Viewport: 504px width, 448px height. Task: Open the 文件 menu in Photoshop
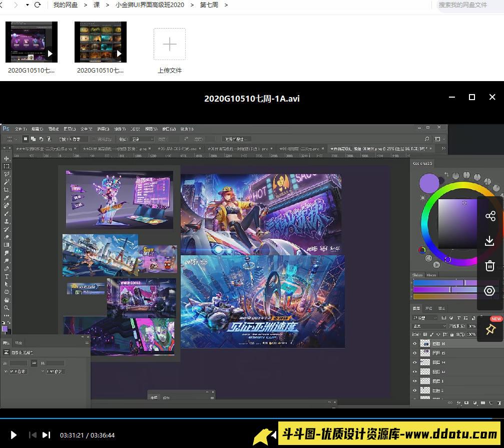tap(21, 129)
